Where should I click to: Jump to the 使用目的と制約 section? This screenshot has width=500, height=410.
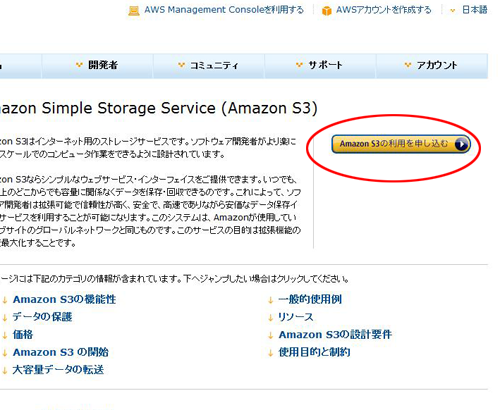coord(314,352)
